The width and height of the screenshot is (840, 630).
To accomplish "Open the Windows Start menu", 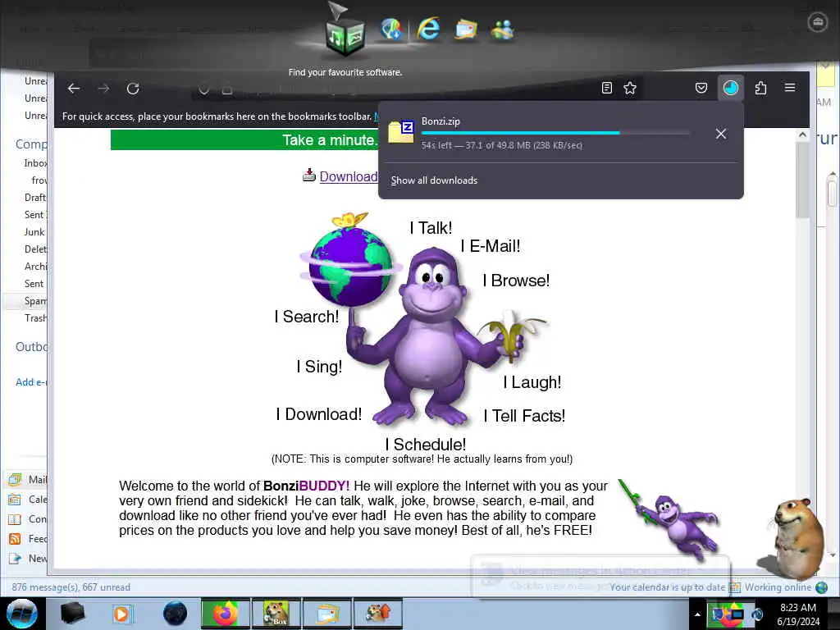I will pyautogui.click(x=21, y=614).
